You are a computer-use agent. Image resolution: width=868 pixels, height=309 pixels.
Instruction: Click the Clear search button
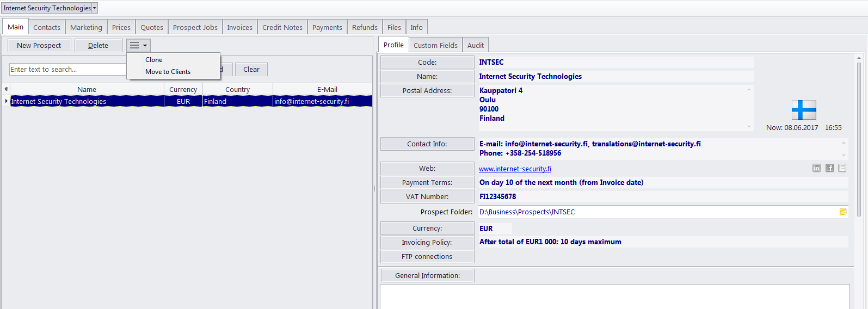[x=251, y=69]
